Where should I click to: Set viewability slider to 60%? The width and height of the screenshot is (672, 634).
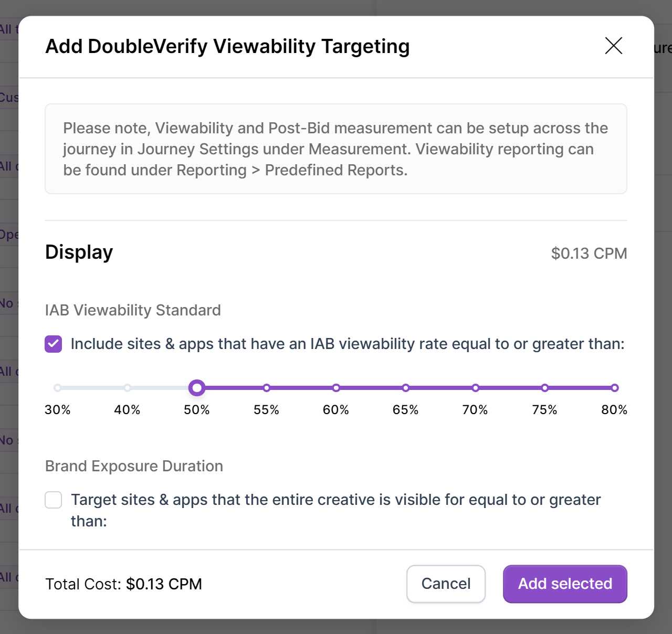pyautogui.click(x=336, y=388)
